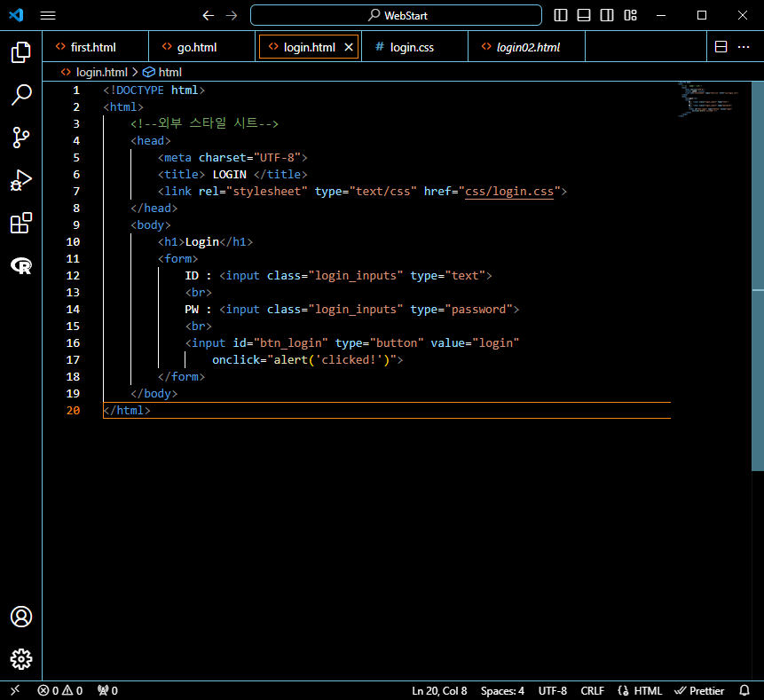The height and width of the screenshot is (700, 764).
Task: Open Run and Debug view
Action: point(21,180)
